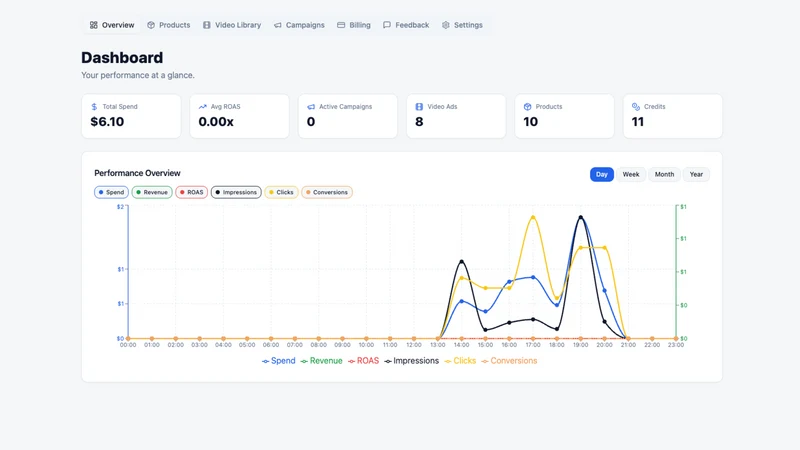The width and height of the screenshot is (800, 450).
Task: Click the Billing credit card icon
Action: coord(341,25)
